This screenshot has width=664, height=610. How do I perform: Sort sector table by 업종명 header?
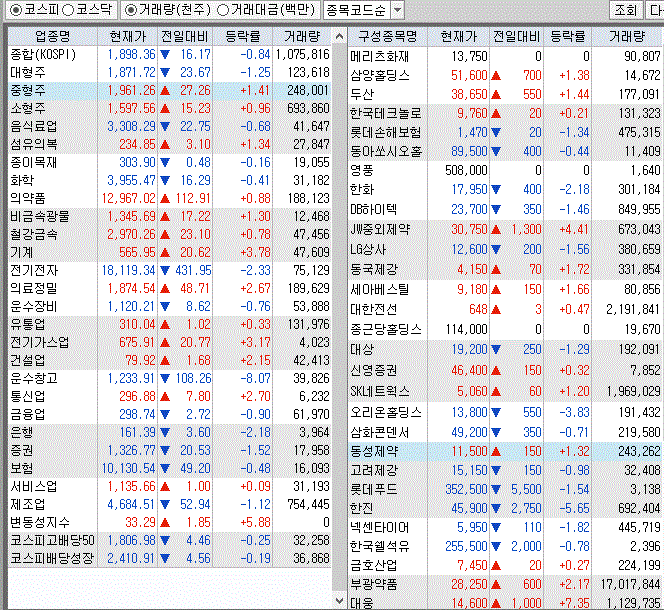53,36
